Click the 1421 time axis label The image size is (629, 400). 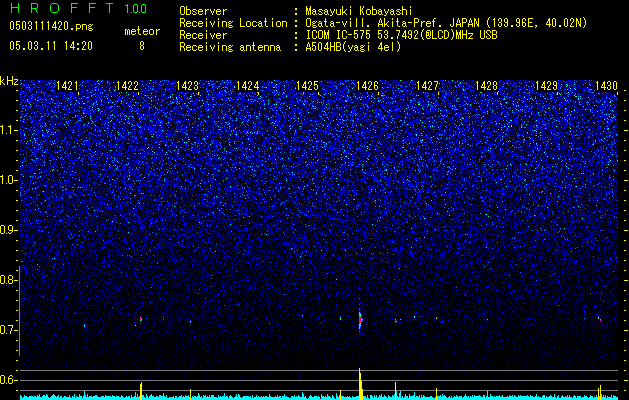(x=67, y=85)
